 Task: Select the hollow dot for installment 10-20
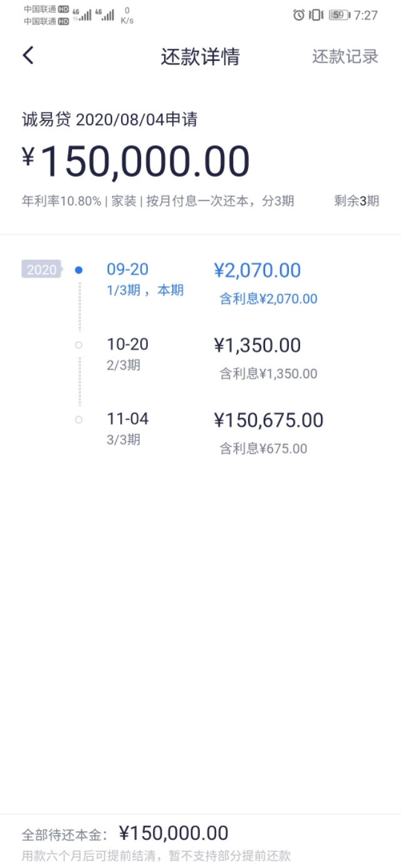(x=78, y=344)
